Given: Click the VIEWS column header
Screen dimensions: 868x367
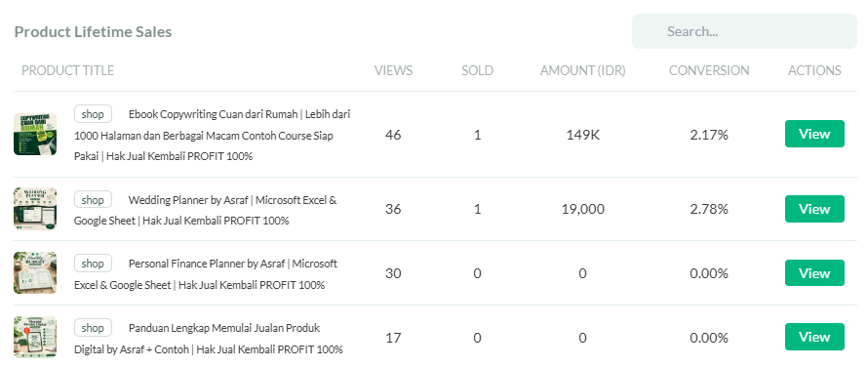Looking at the screenshot, I should (x=393, y=70).
